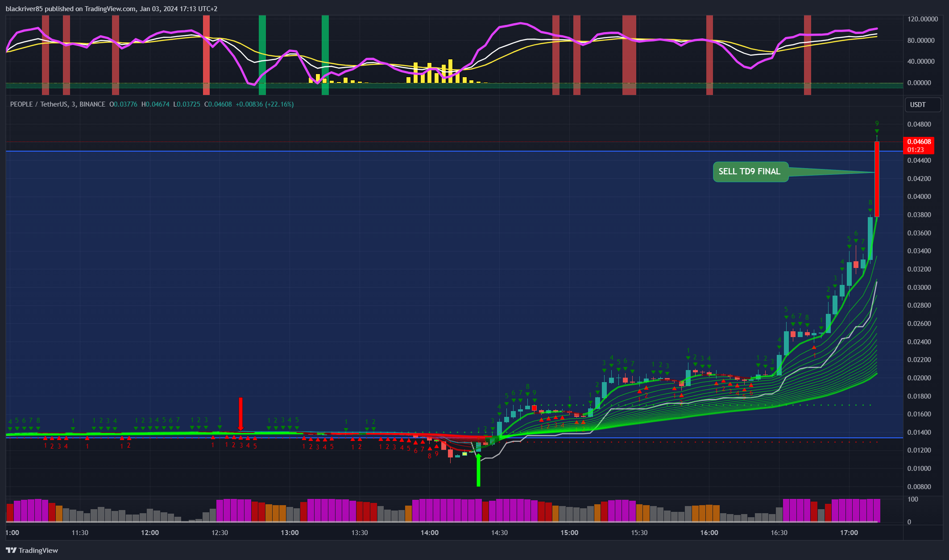Click the 100 label on the bottom indicator axis
The width and height of the screenshot is (949, 560).
coord(913,499)
